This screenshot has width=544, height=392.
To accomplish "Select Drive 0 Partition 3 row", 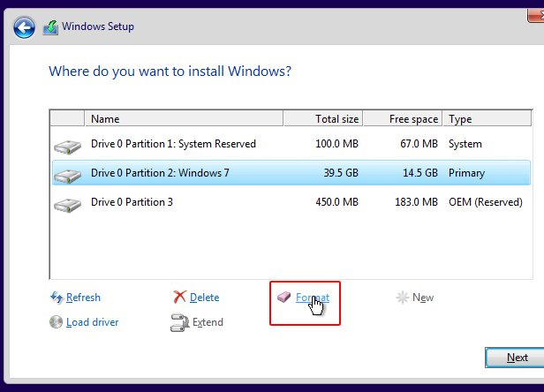I will click(x=132, y=202).
